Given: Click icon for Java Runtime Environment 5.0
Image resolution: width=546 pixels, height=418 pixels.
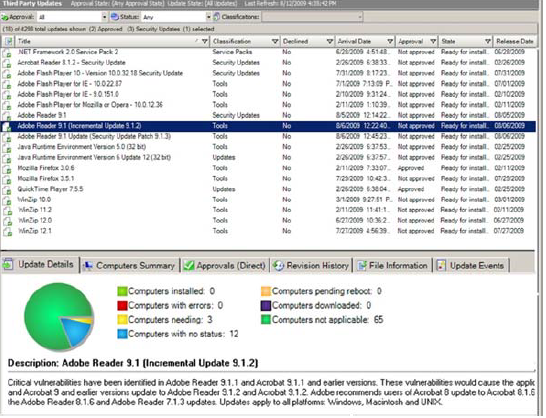Looking at the screenshot, I should pyautogui.click(x=7, y=148).
